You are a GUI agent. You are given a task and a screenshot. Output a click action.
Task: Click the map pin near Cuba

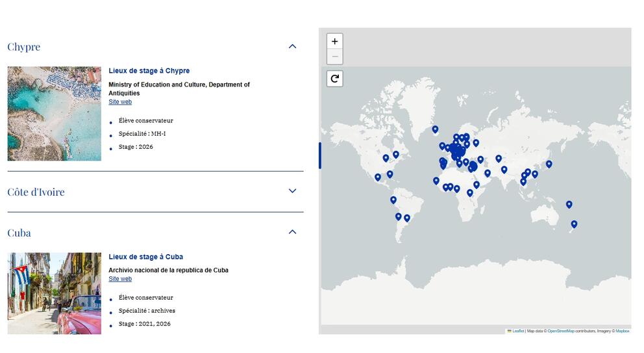click(390, 174)
